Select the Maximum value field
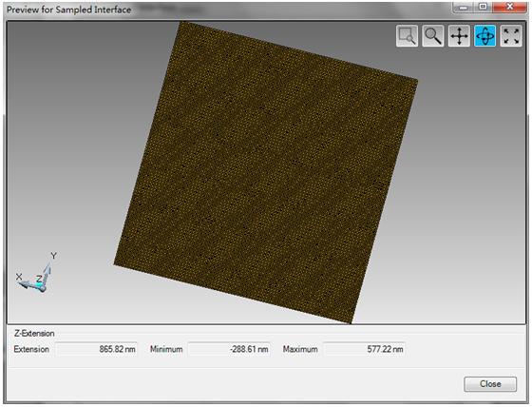The width and height of the screenshot is (532, 407). coord(364,349)
